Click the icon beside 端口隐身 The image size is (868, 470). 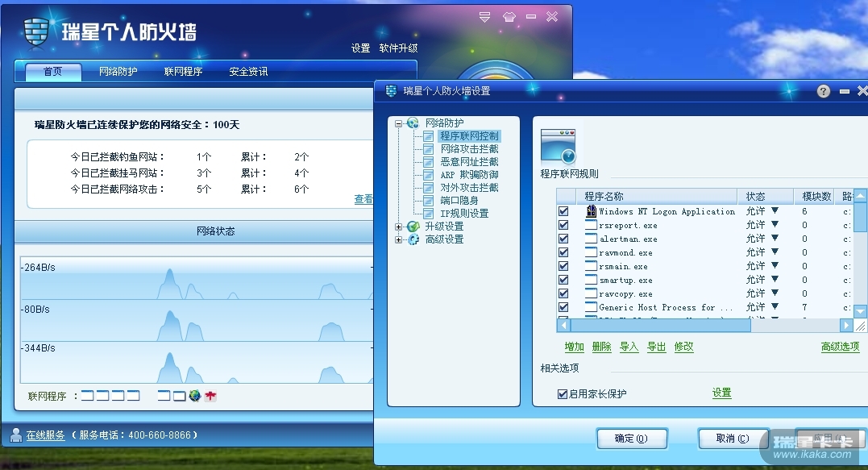pos(428,201)
